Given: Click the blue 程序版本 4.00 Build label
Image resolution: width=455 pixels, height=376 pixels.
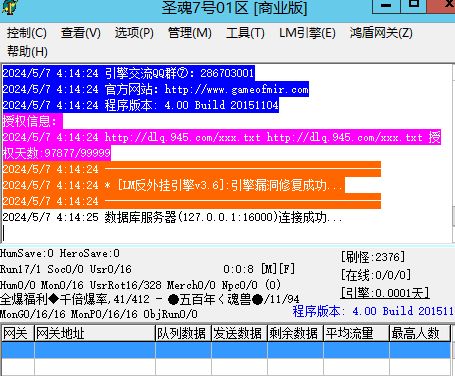Looking at the screenshot, I should 373,311.
